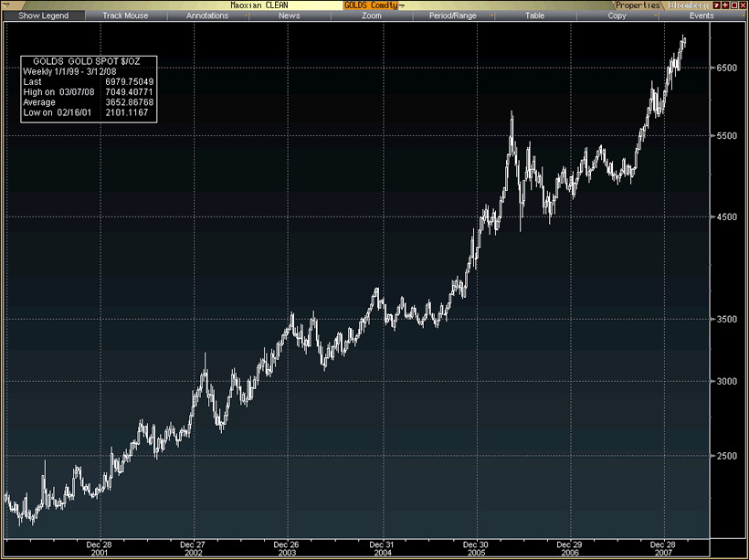This screenshot has width=749, height=560.
Task: Click the top-left window menu triangle
Action: [5, 5]
